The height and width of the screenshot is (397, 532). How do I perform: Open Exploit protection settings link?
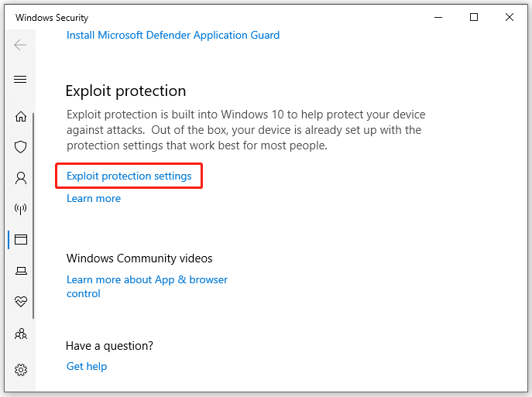[x=129, y=176]
